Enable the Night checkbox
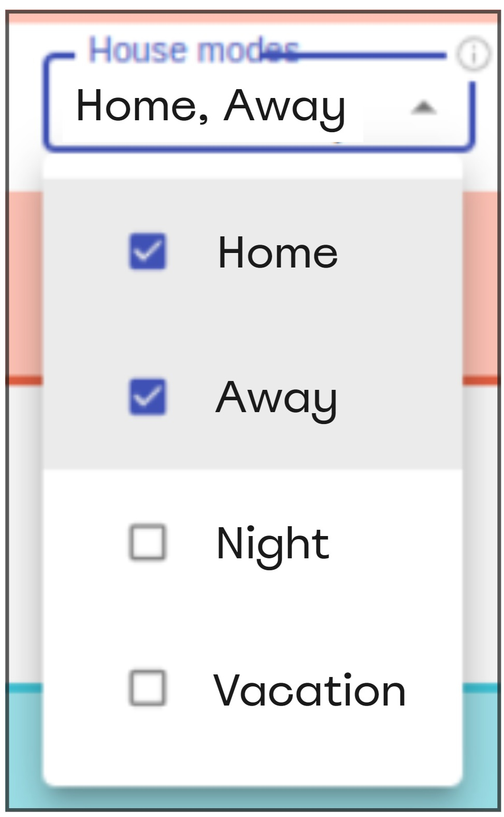The width and height of the screenshot is (504, 817). (x=148, y=543)
